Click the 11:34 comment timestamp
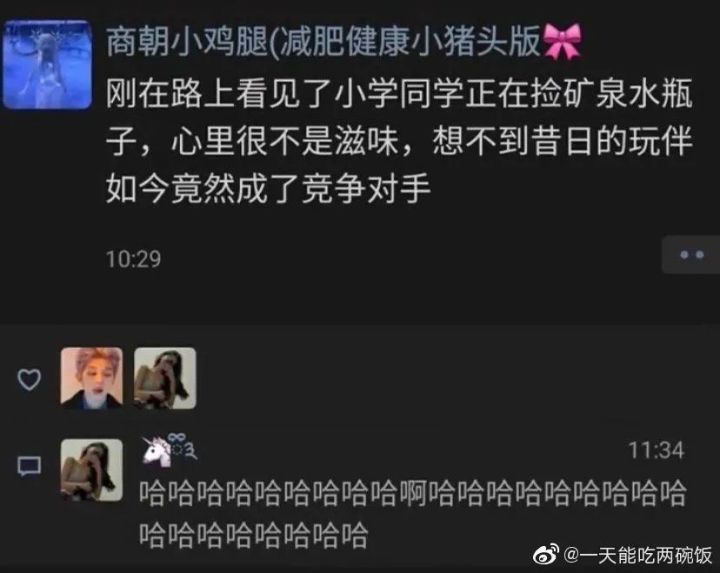This screenshot has height=573, width=720. [656, 450]
